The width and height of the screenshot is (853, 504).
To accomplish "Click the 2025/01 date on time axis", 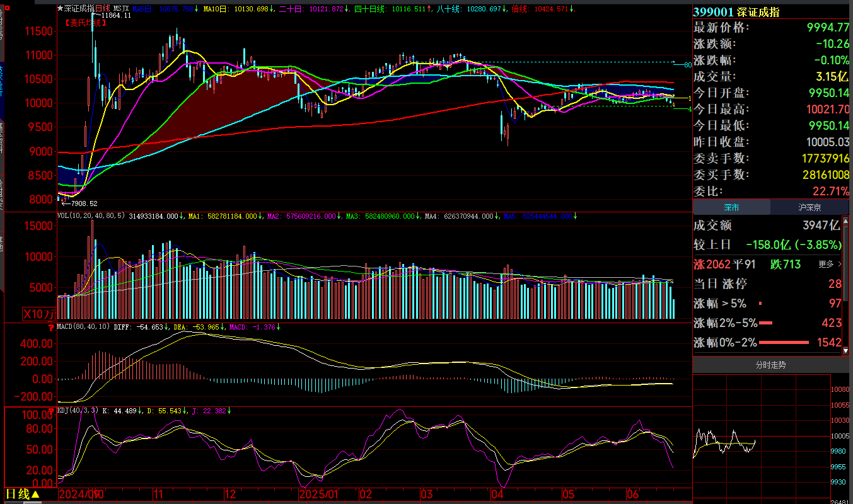I will [x=320, y=495].
